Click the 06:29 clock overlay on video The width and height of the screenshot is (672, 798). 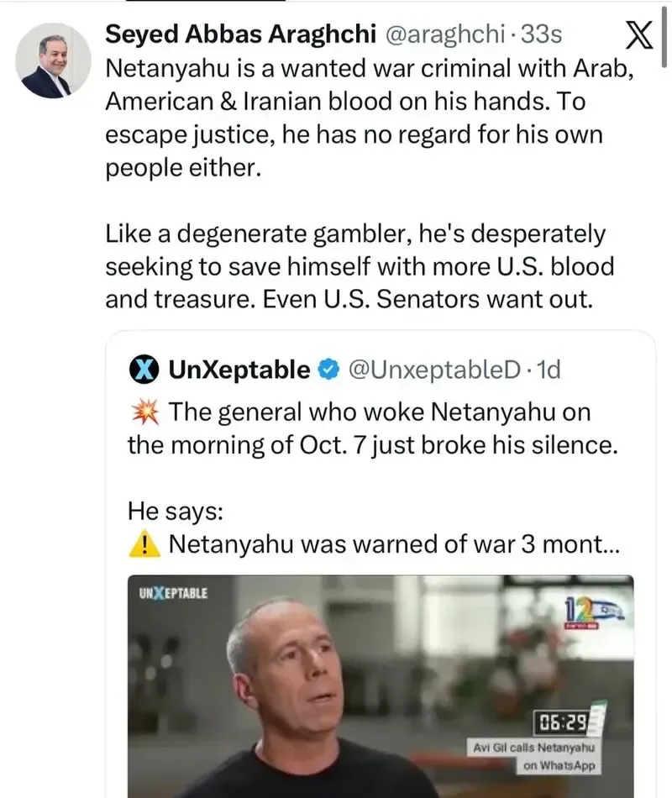(561, 722)
